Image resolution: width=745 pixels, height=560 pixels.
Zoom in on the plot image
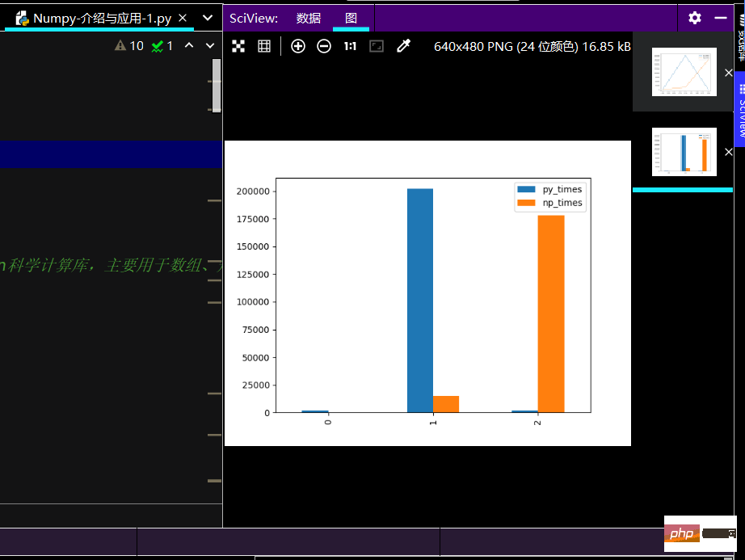coord(298,46)
